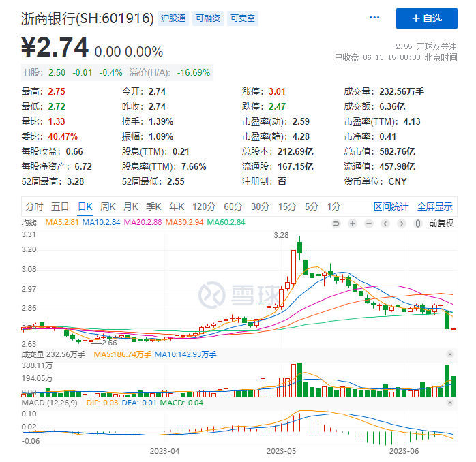The width and height of the screenshot is (476, 462).
Task: Select the 日K chart tab
Action: pyautogui.click(x=85, y=207)
